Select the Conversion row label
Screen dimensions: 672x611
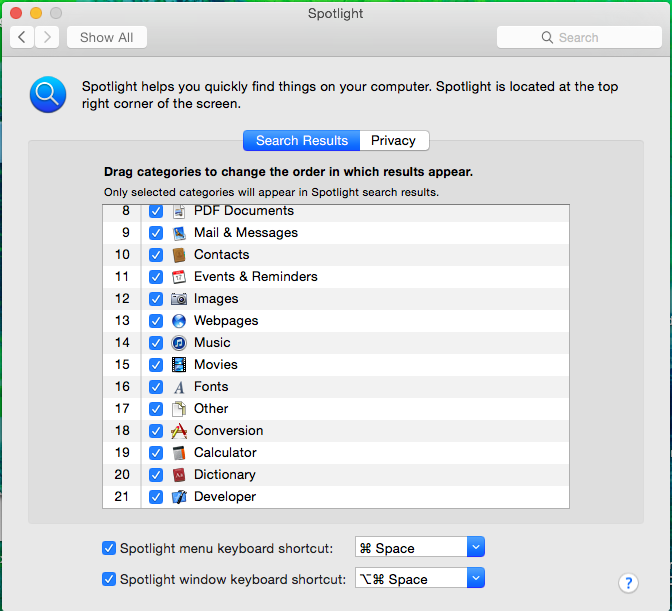coord(228,431)
